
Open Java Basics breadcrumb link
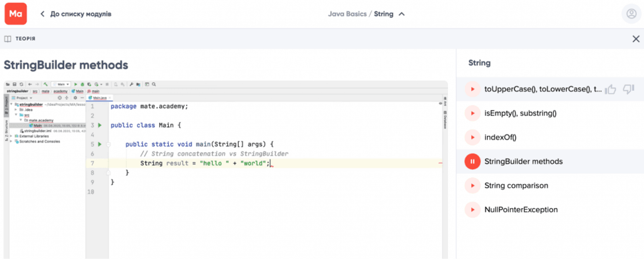[347, 14]
